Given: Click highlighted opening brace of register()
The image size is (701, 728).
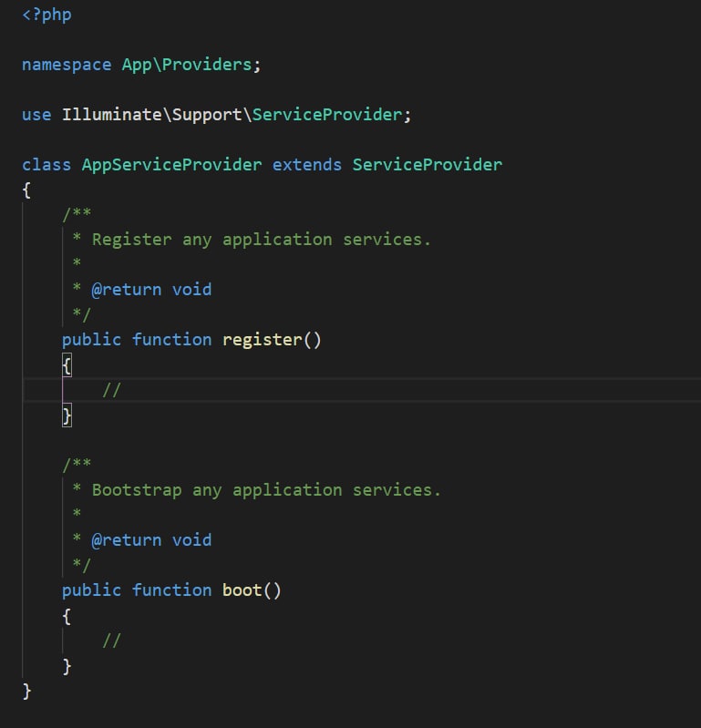Looking at the screenshot, I should click(x=67, y=365).
